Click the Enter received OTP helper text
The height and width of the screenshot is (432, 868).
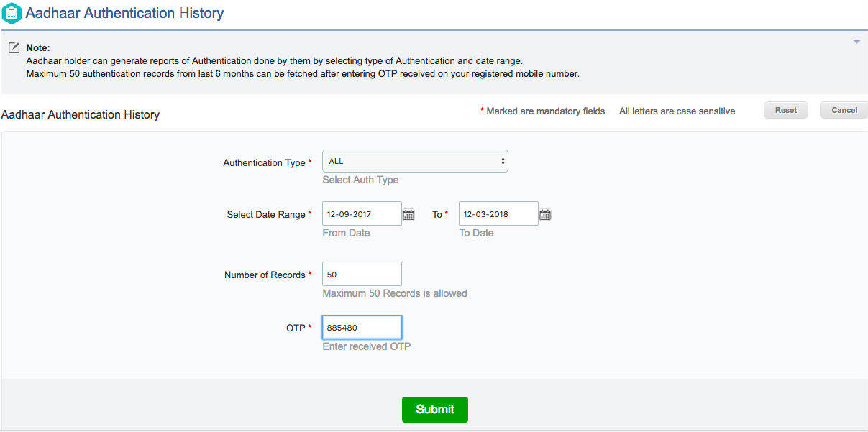[x=366, y=346]
